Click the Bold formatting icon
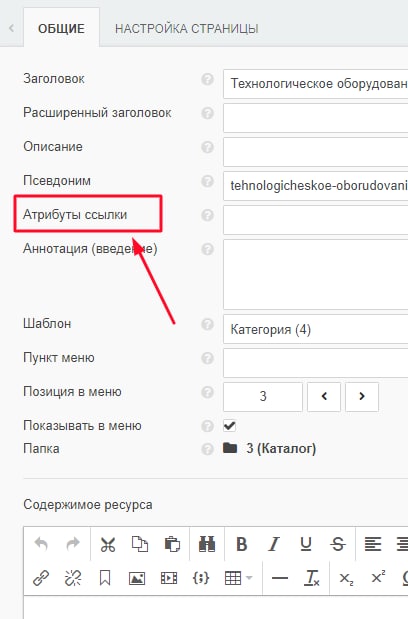The width and height of the screenshot is (408, 619). (241, 544)
